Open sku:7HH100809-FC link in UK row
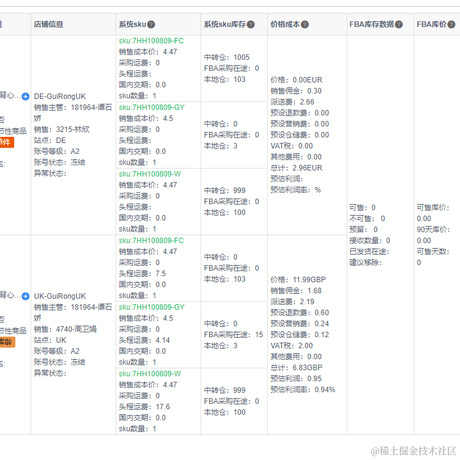Image resolution: width=460 pixels, height=460 pixels. [x=151, y=241]
